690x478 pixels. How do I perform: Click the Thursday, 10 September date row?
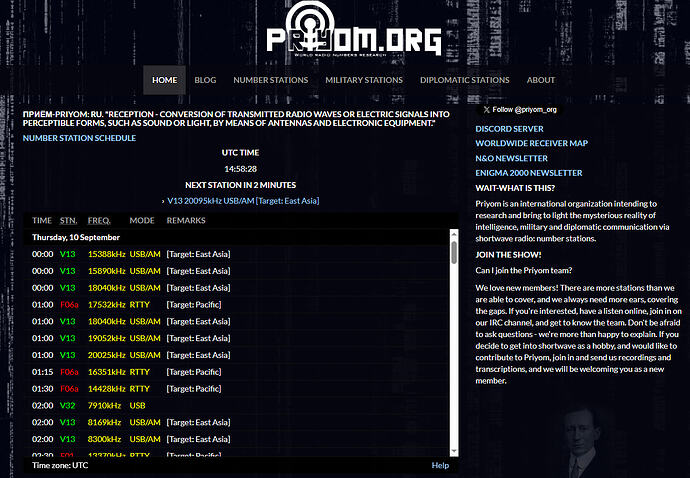(x=237, y=237)
